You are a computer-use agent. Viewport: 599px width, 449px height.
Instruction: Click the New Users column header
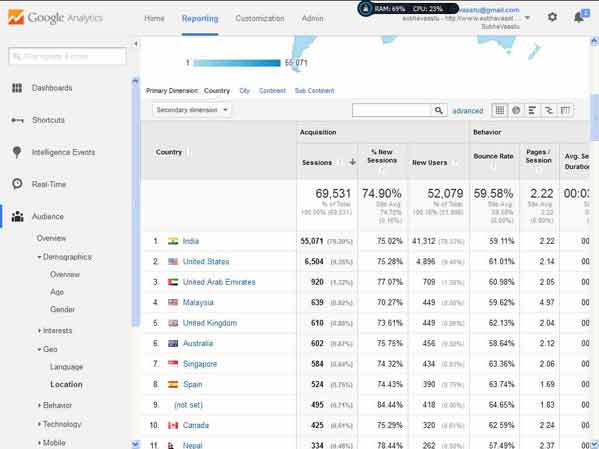(429, 162)
